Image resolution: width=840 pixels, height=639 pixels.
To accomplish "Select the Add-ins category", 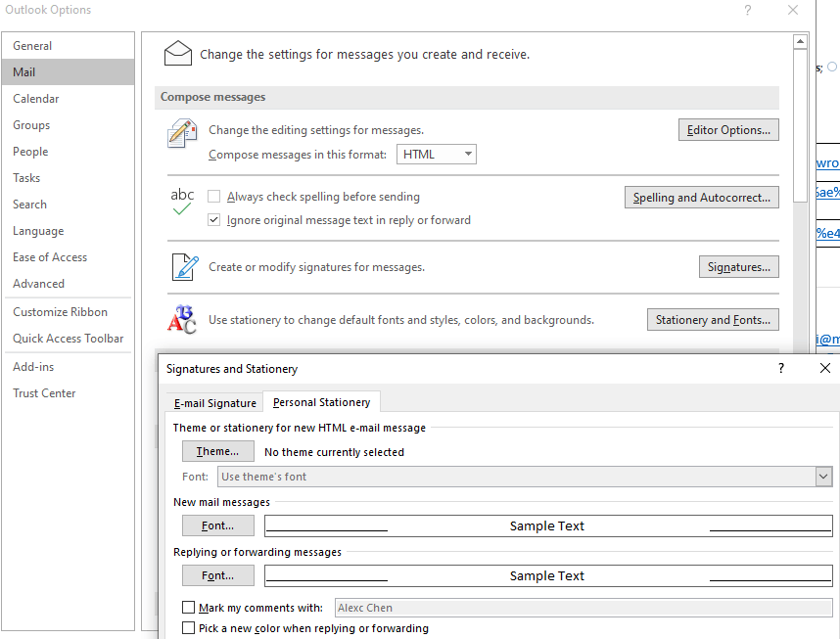I will point(68,367).
